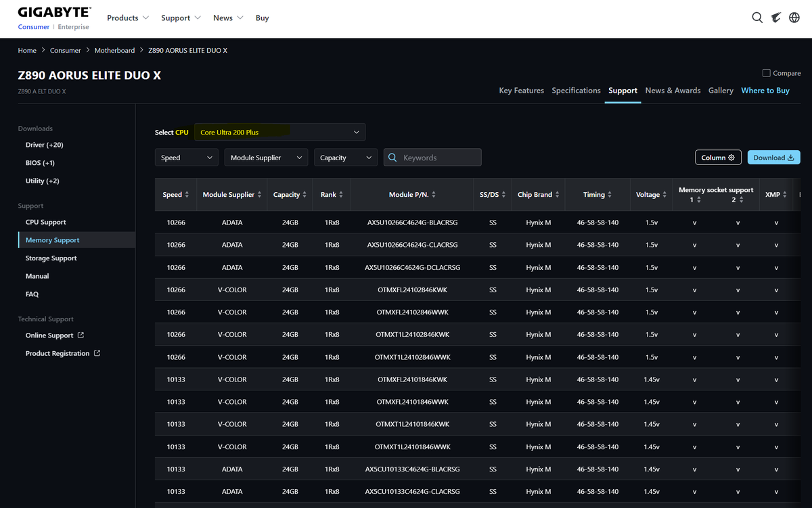Go to Home breadcrumb
Image resolution: width=812 pixels, height=508 pixels.
point(27,50)
